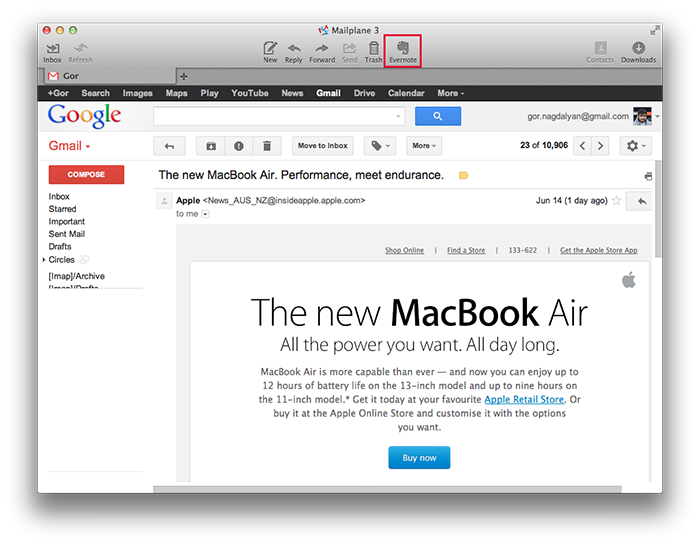Open search options dropdown arrow
Screen dimensions: 700x545
(x=398, y=116)
